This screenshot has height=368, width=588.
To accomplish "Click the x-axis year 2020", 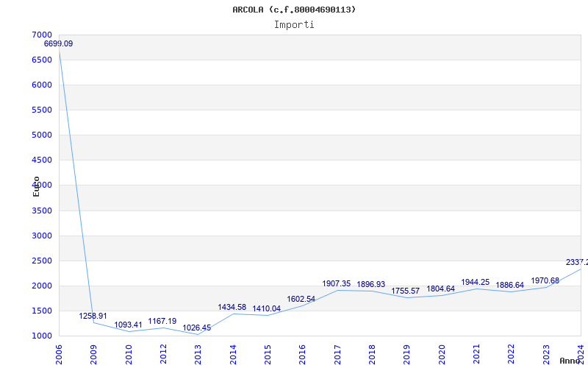I will pos(442,355).
